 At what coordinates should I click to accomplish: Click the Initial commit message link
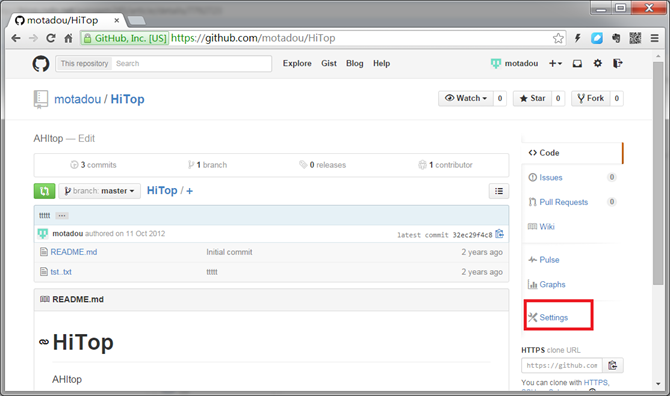(229, 252)
